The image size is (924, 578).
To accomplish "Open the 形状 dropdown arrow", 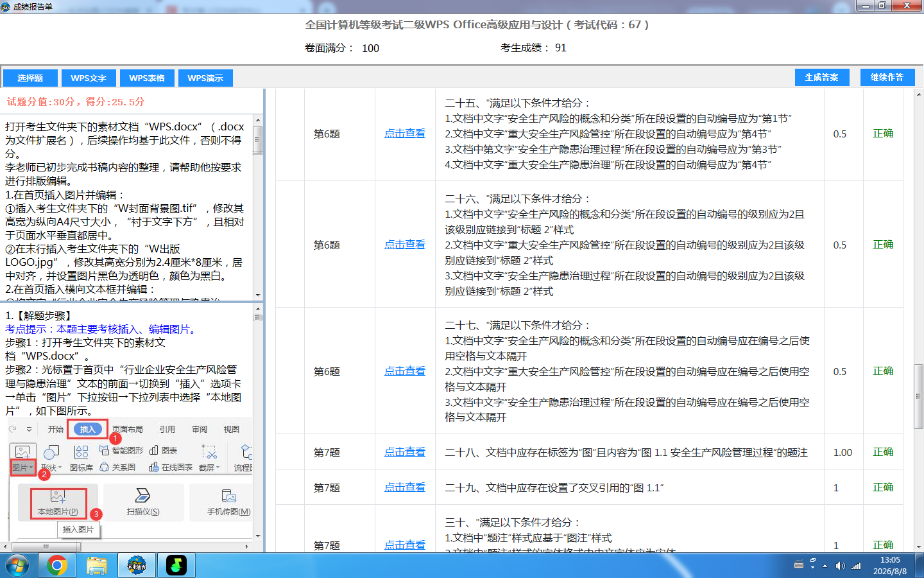I will coord(60,468).
